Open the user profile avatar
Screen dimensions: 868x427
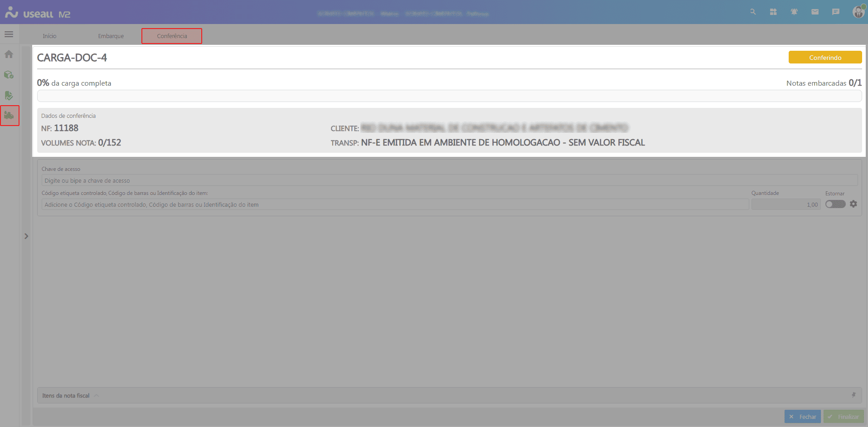[x=858, y=12]
